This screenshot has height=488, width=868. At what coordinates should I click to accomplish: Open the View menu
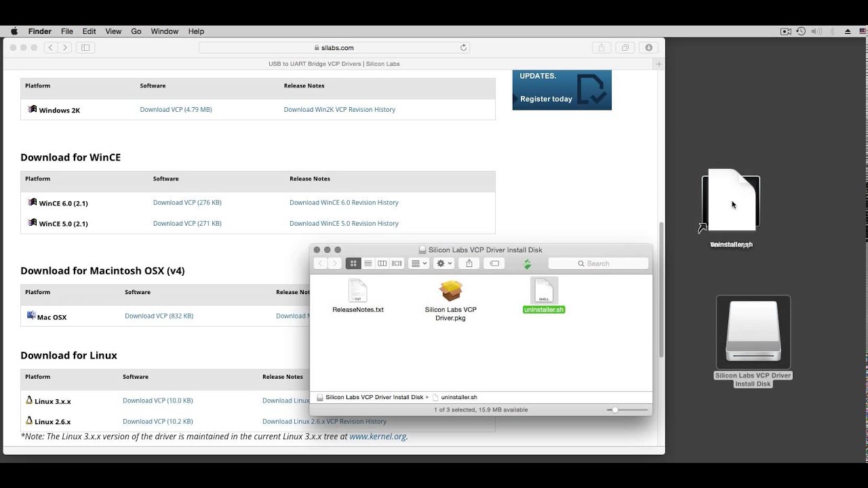[x=113, y=31]
